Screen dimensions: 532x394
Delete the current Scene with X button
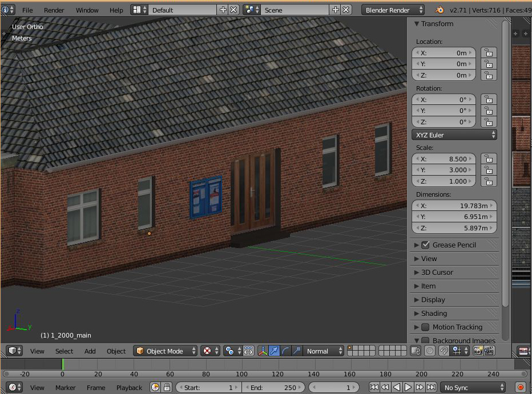[346, 10]
